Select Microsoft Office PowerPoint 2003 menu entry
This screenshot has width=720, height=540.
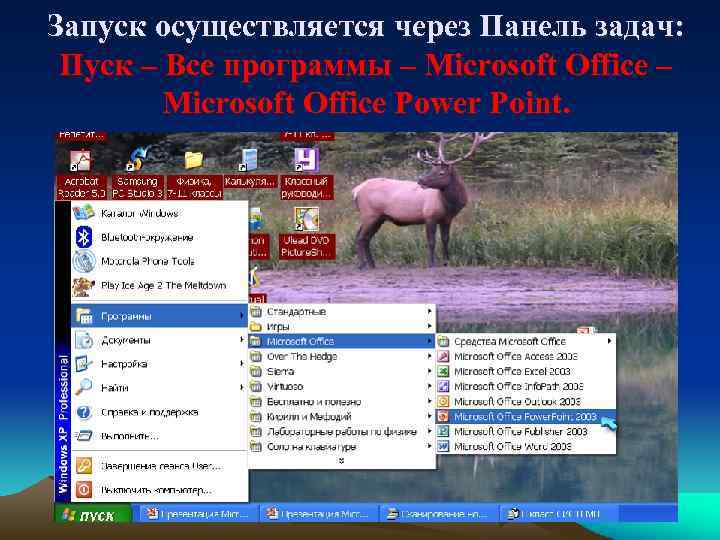tap(525, 417)
